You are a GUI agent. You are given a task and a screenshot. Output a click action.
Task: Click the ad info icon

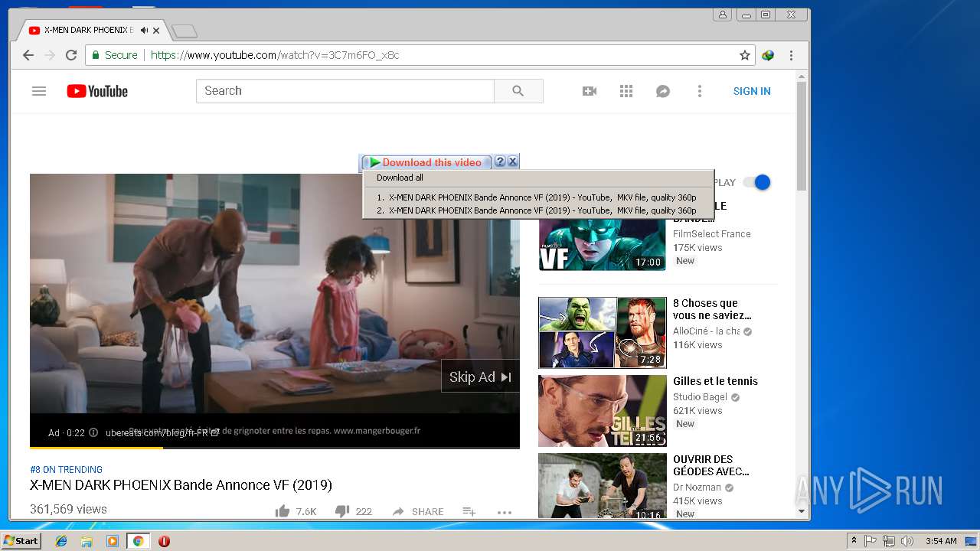tap(93, 432)
